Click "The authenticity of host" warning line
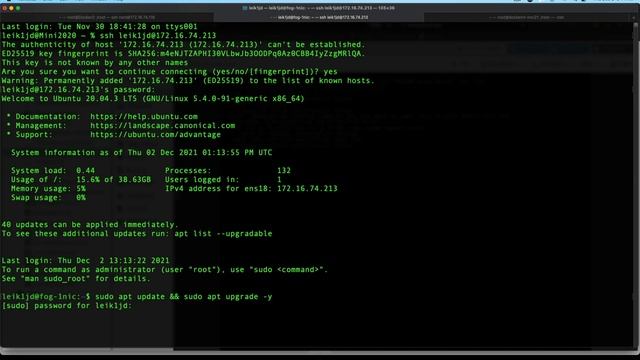Viewport: 640px width, 360px height. click(183, 45)
